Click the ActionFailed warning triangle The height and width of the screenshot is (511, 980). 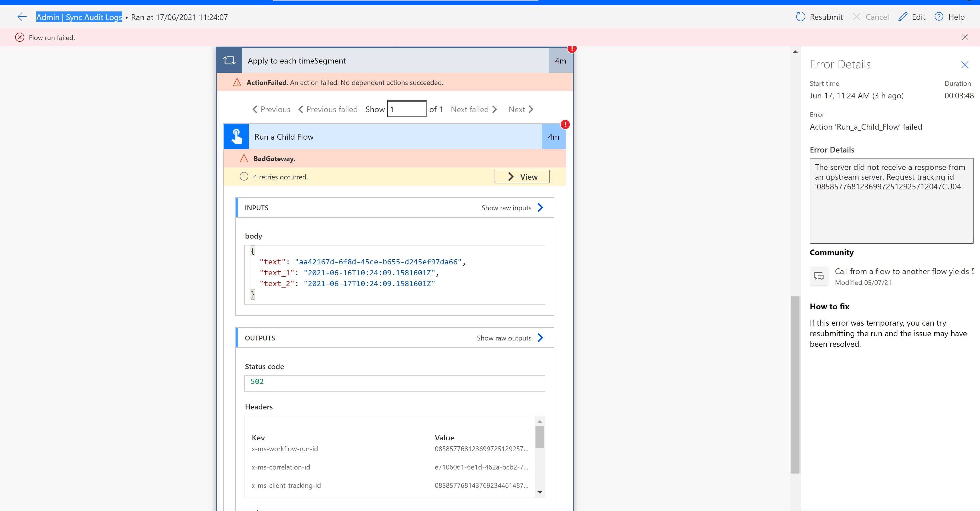(x=237, y=82)
